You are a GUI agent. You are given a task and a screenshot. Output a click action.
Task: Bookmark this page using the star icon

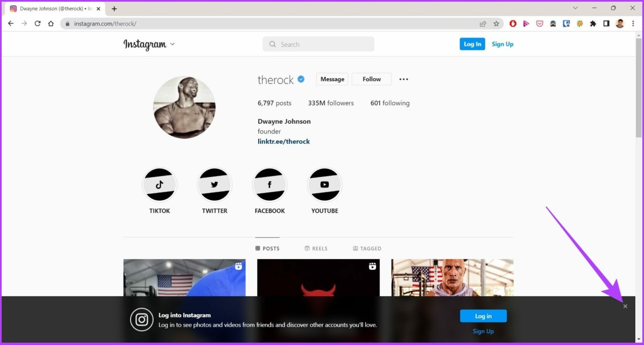[x=496, y=24]
